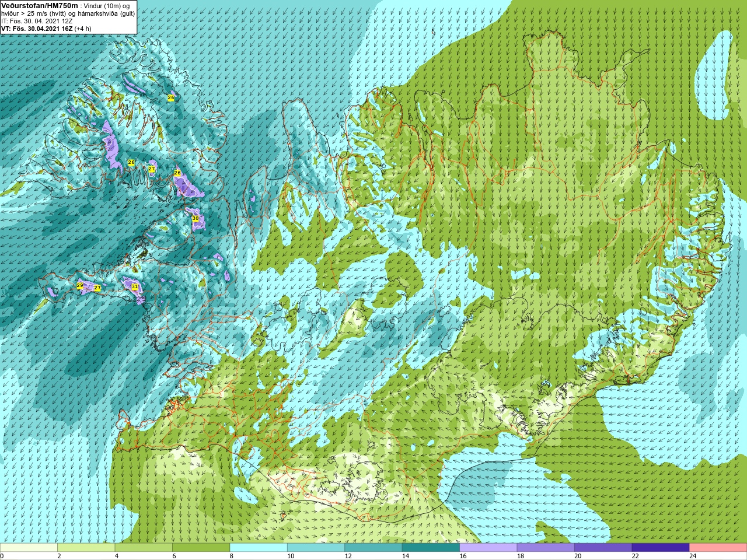This screenshot has width=747, height=560.
Task: Click the legend tick label 2
Action: (59, 556)
